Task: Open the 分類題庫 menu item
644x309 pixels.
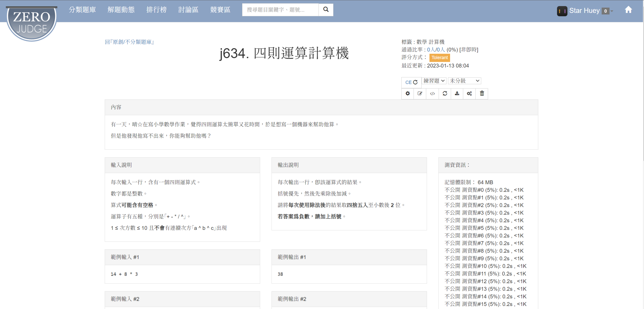Action: (82, 10)
